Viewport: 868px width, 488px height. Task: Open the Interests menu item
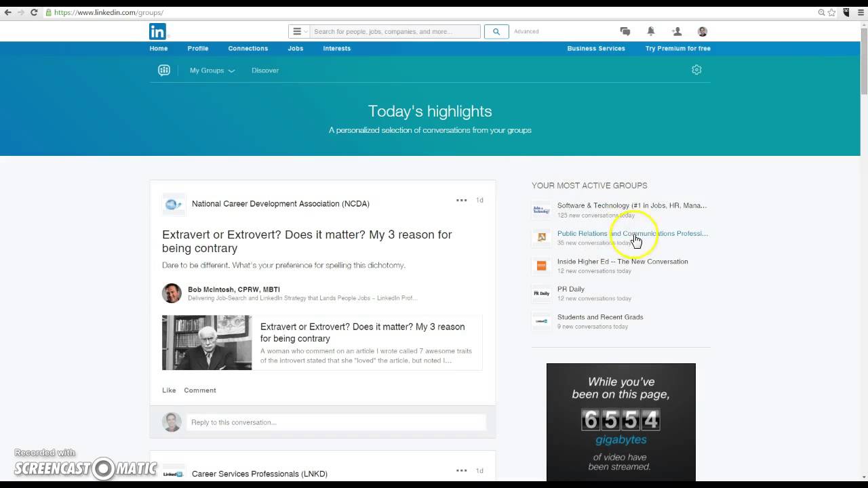337,49
